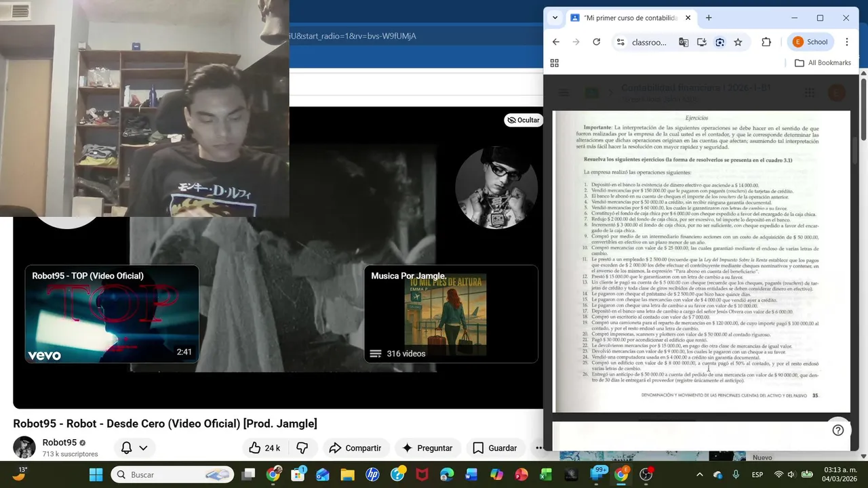868x488 pixels.
Task: Open clock and date 03:13 a. m.
Action: (840, 474)
